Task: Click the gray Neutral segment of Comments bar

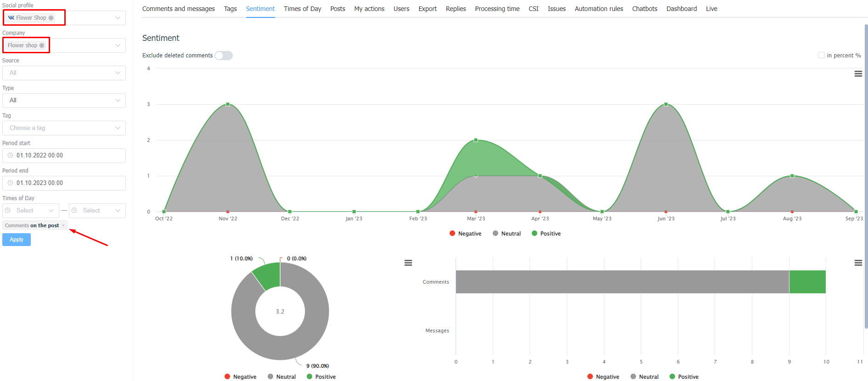Action: [x=622, y=282]
